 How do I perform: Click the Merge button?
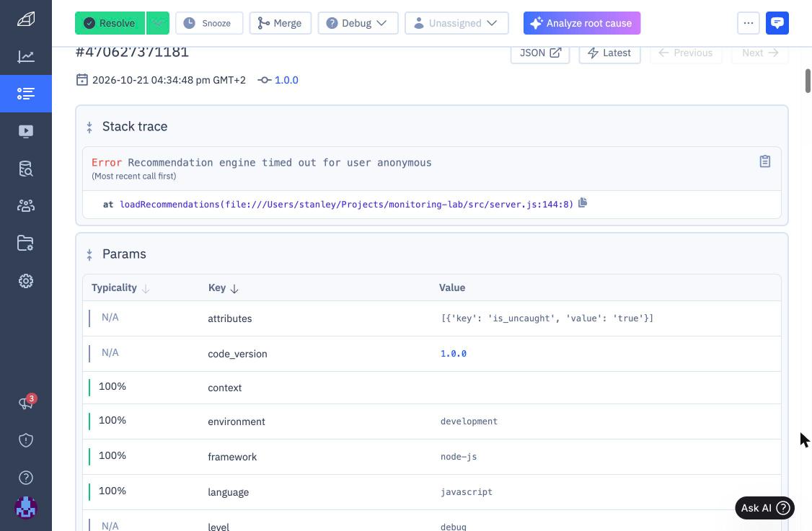(x=280, y=23)
